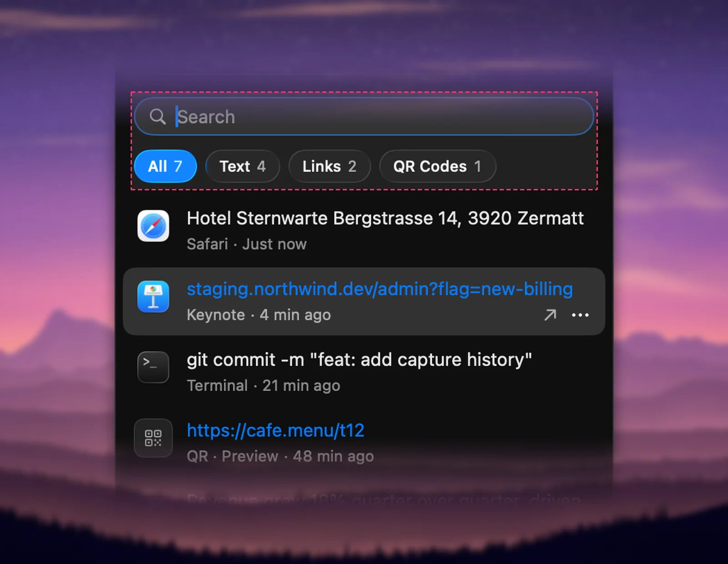
Task: Open link with the arrow icon
Action: pyautogui.click(x=550, y=315)
